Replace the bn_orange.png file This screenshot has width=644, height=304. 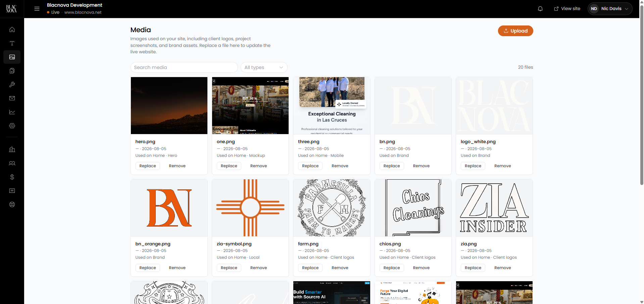pos(148,268)
